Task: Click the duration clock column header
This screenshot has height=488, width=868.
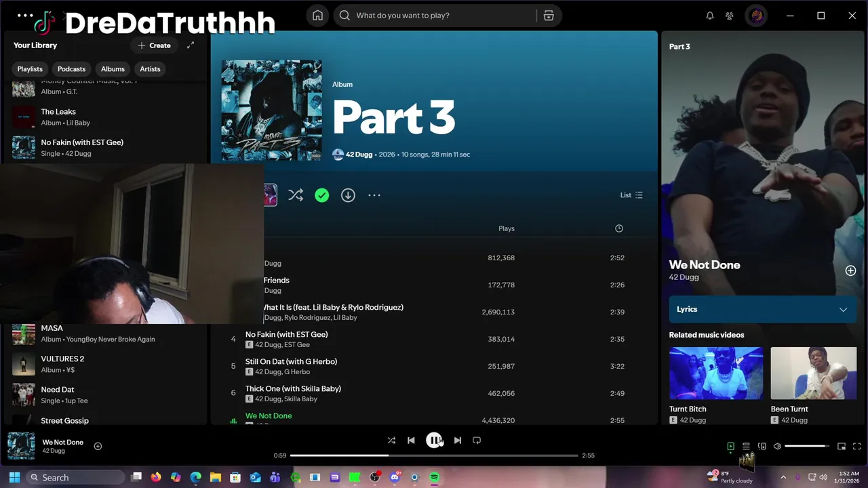Action: point(618,228)
